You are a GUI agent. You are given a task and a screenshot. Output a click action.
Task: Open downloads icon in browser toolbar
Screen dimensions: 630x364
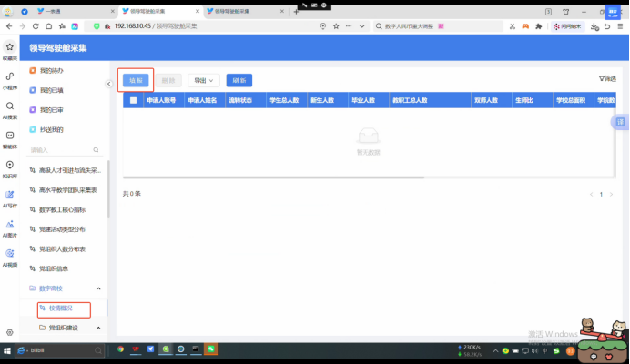(594, 26)
